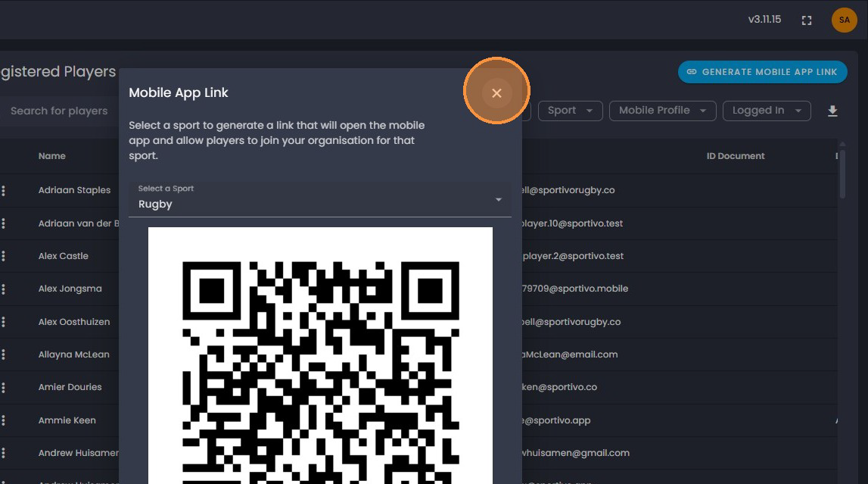Click email ending @sportivo.app
The height and width of the screenshot is (484, 868).
pos(556,420)
